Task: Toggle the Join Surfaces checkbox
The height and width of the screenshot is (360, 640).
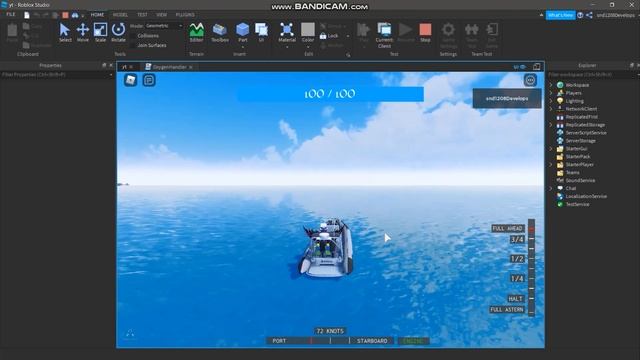Action: (x=132, y=45)
